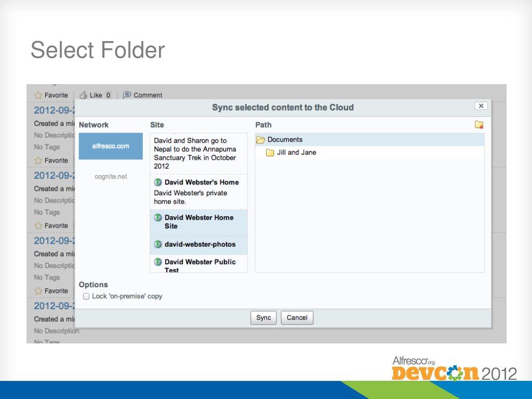Viewport: 532px width, 399px height.
Task: Click "David Webster's private home site." description
Action: pyautogui.click(x=190, y=197)
